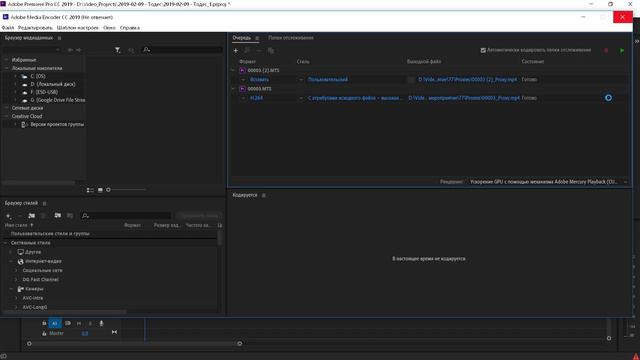This screenshot has height=360, width=640.
Task: Start the queue with green play button
Action: point(622,51)
